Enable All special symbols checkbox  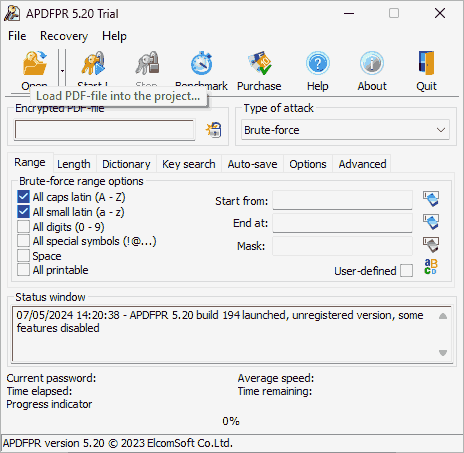point(23,241)
